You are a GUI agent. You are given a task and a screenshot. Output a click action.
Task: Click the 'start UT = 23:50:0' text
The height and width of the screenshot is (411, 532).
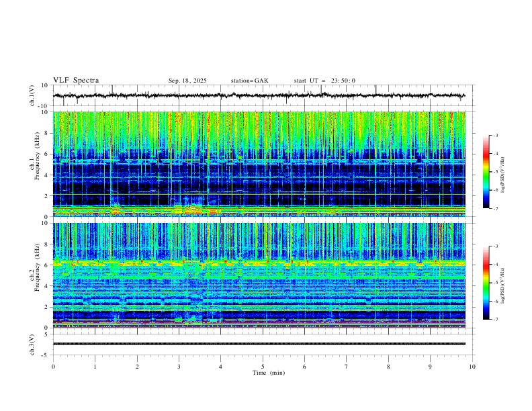pyautogui.click(x=324, y=81)
